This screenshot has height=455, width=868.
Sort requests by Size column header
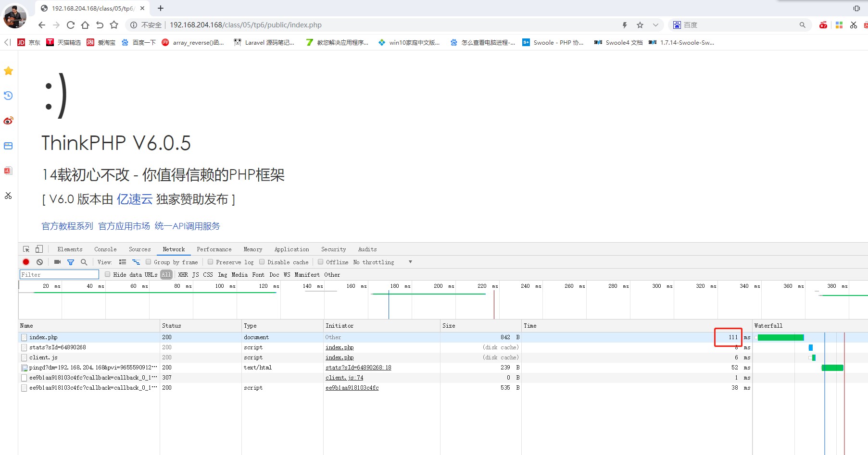coord(480,326)
